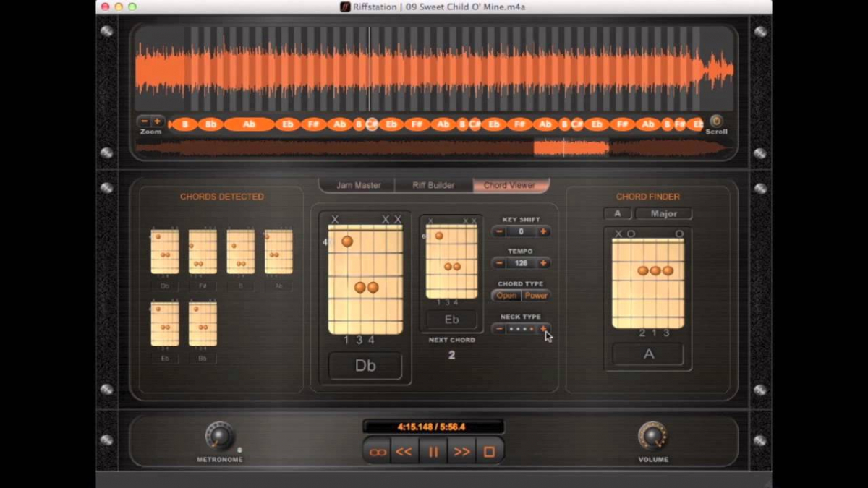Open the Riff Builder tab

coord(433,185)
